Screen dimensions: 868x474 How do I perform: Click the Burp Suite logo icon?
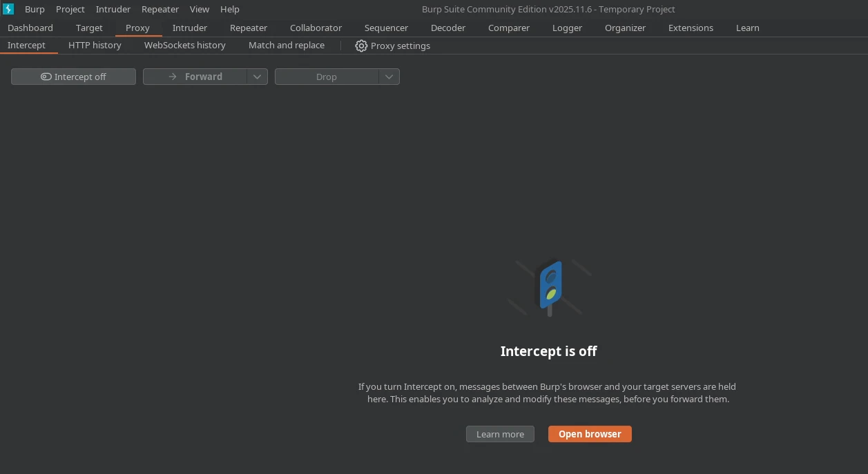8,9
